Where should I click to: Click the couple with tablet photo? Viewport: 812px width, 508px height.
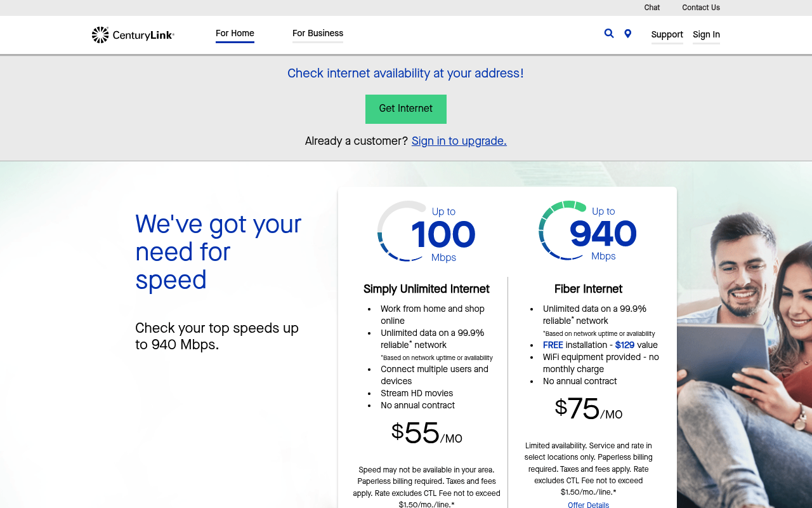pyautogui.click(x=744, y=356)
